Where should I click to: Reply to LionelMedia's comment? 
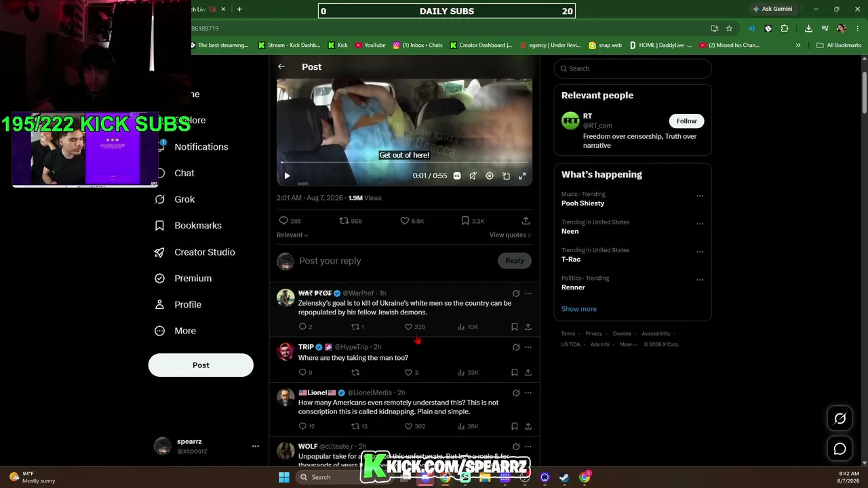pos(307,426)
